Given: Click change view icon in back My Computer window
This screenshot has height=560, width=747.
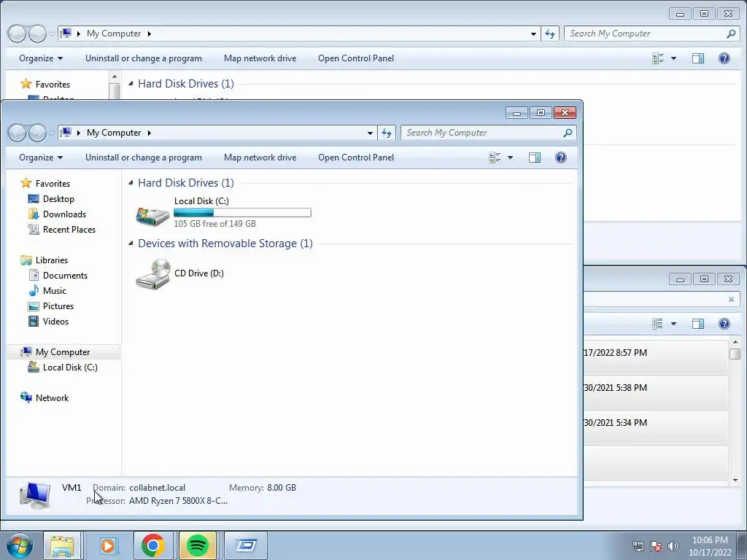Looking at the screenshot, I should tap(659, 58).
